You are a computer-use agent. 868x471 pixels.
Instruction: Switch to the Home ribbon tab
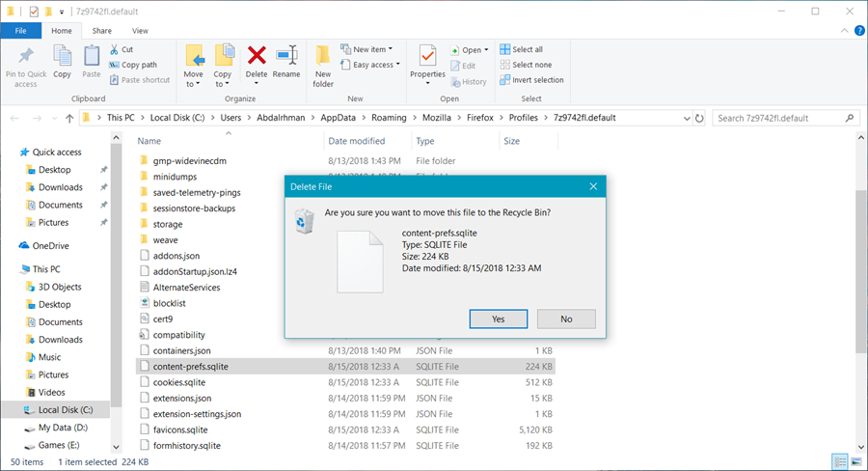coord(62,31)
